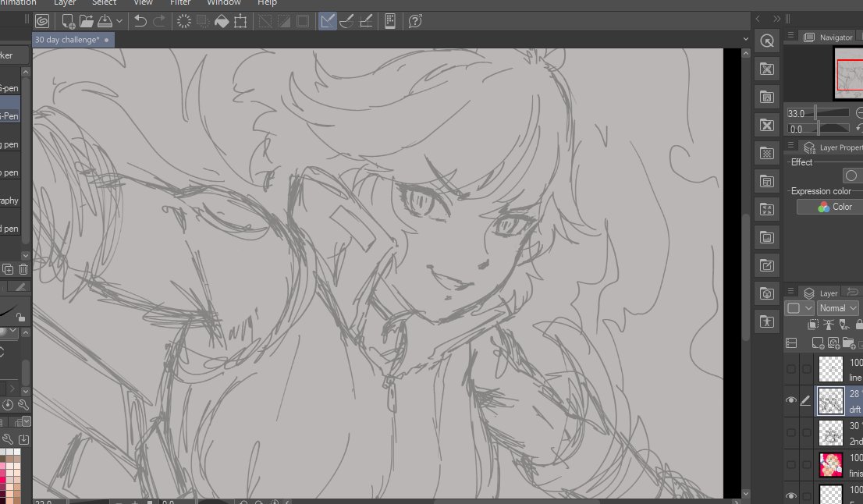Open the Layer menu
This screenshot has width=863, height=504.
pos(65,3)
